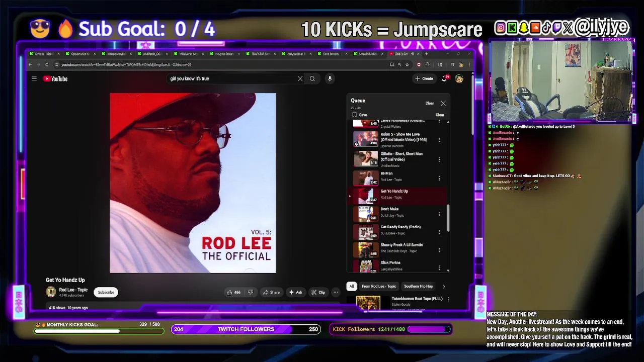Click the queue list scrollbar
The image size is (644, 362).
[448, 219]
